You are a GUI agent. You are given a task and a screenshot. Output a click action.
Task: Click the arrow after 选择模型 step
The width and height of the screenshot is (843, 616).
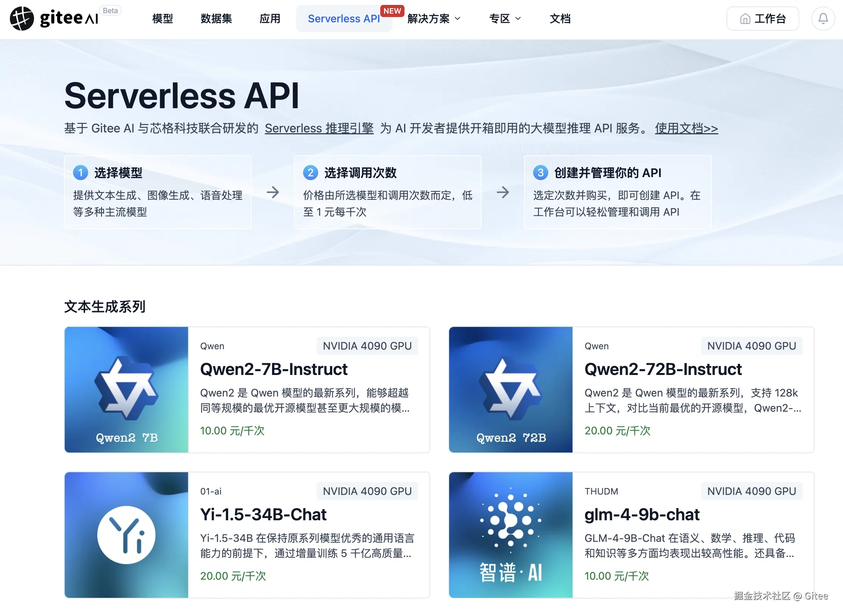[273, 192]
